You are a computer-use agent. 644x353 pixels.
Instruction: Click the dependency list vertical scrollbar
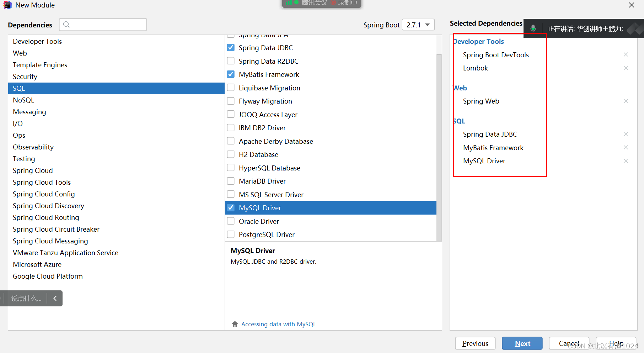pos(439,148)
